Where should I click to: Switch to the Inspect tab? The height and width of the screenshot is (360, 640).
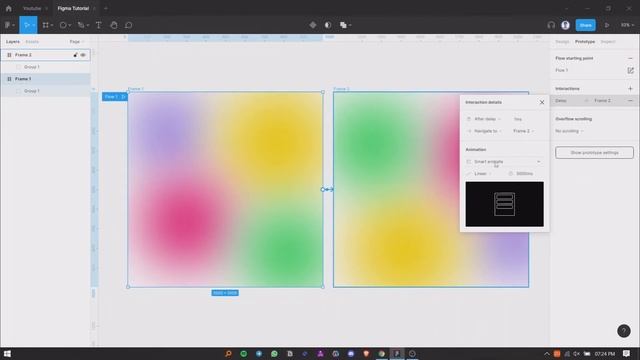(608, 42)
